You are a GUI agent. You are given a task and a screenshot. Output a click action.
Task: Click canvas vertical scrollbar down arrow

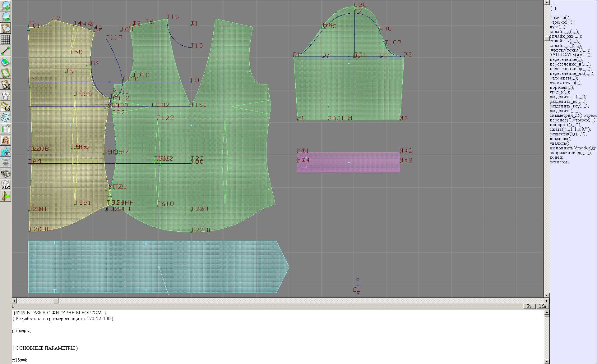[547, 295]
